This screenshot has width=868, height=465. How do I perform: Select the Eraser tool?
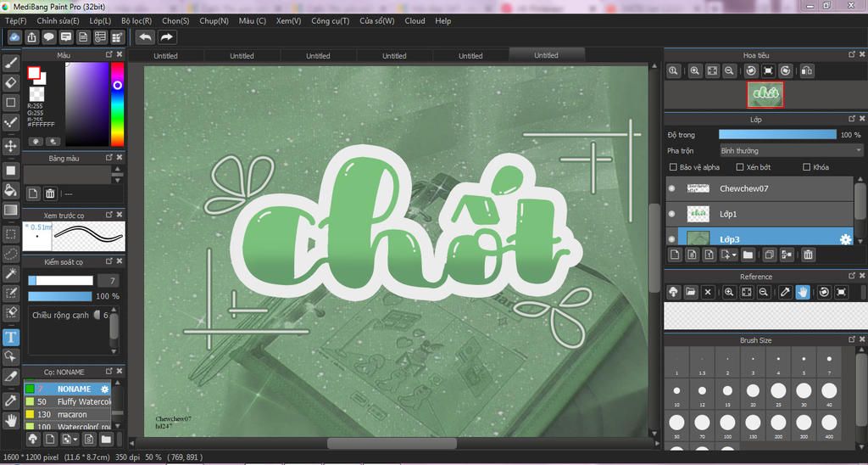click(x=10, y=82)
